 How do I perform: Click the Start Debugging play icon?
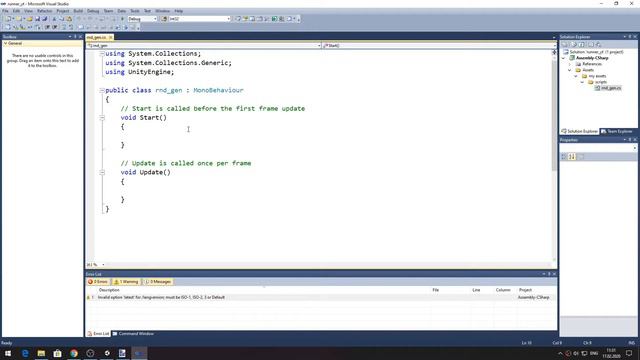click(x=122, y=19)
